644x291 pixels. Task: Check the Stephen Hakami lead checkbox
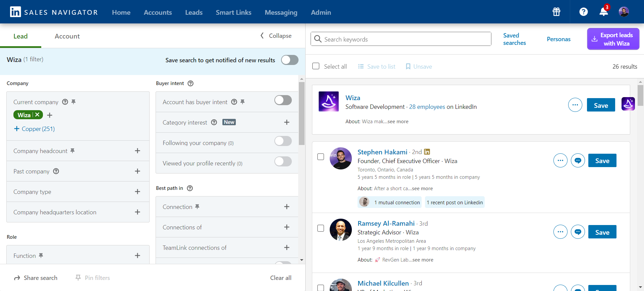[321, 157]
